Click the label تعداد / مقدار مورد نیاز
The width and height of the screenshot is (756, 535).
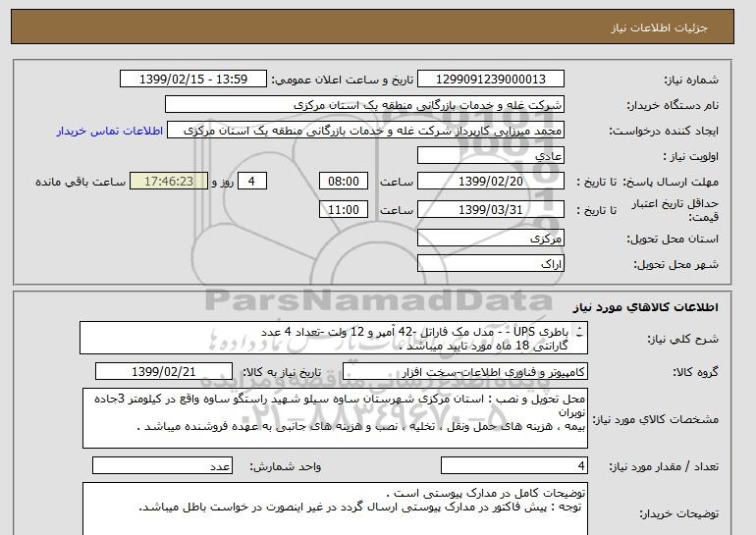664,466
